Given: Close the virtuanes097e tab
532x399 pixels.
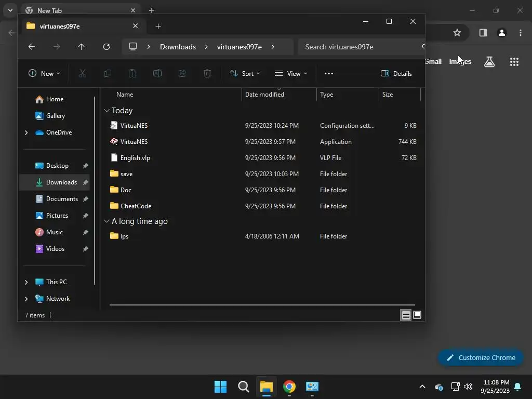Looking at the screenshot, I should (136, 26).
